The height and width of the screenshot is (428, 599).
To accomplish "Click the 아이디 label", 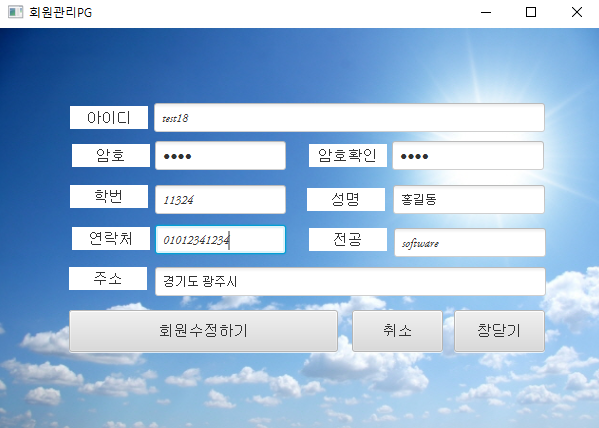I will 109,117.
